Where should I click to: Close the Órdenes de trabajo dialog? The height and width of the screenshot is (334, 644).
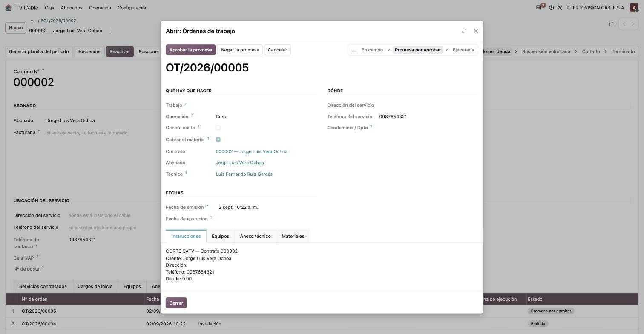click(x=476, y=31)
